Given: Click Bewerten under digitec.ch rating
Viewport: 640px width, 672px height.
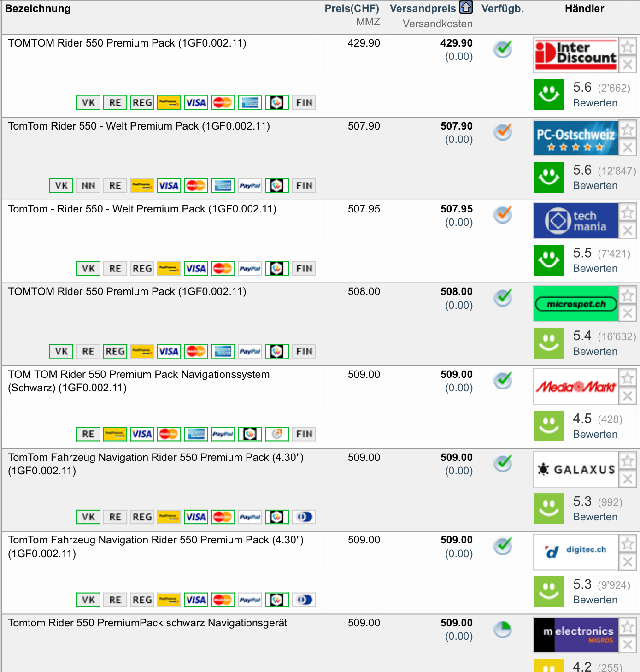Looking at the screenshot, I should [x=595, y=600].
